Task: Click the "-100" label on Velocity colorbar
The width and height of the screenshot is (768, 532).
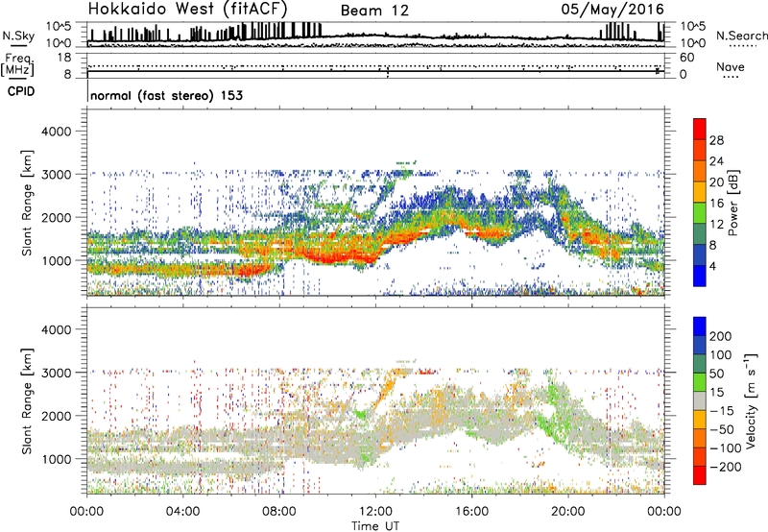Action: [726, 447]
